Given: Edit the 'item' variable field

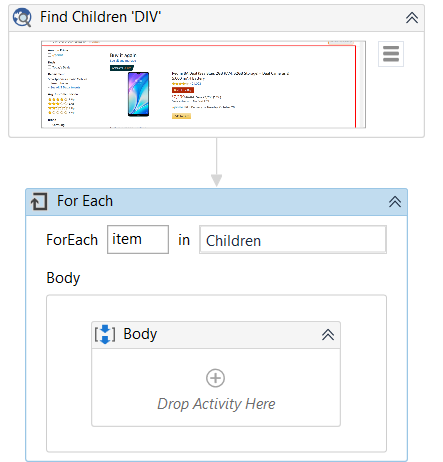Looking at the screenshot, I should coord(138,239).
